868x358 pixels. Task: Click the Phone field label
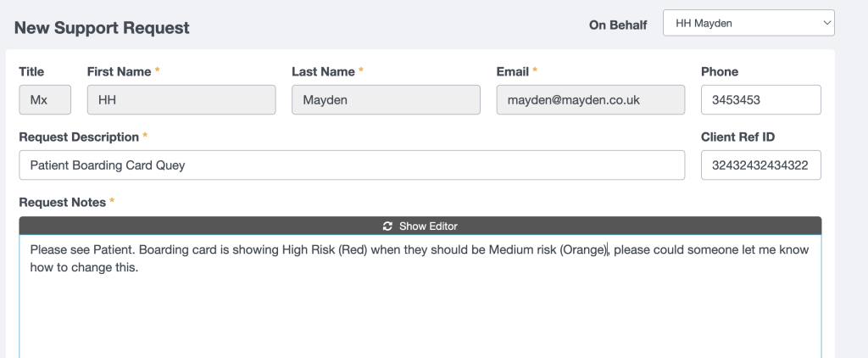720,72
